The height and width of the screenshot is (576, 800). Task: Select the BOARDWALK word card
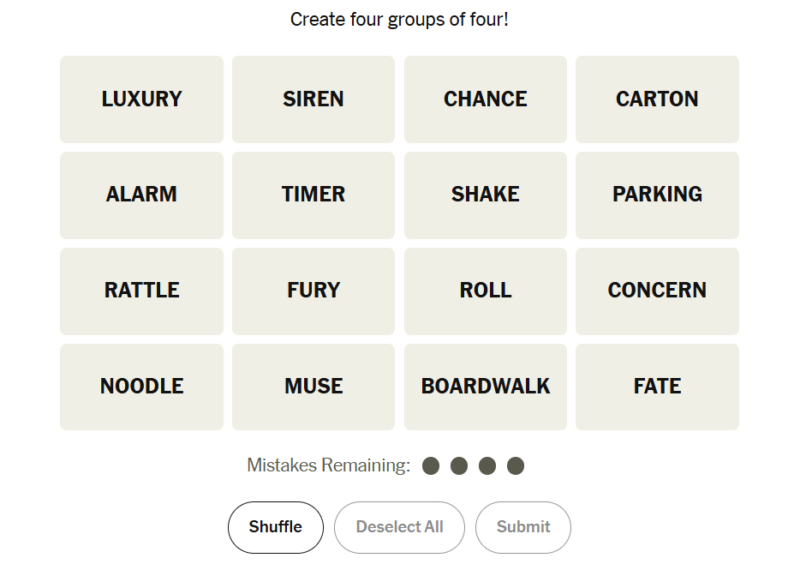point(485,387)
